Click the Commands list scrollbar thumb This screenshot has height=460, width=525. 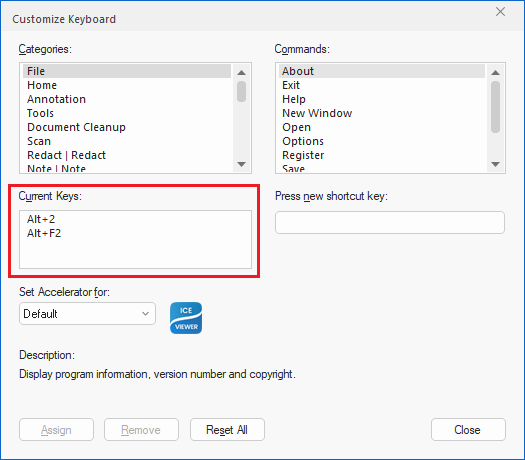coord(496,107)
